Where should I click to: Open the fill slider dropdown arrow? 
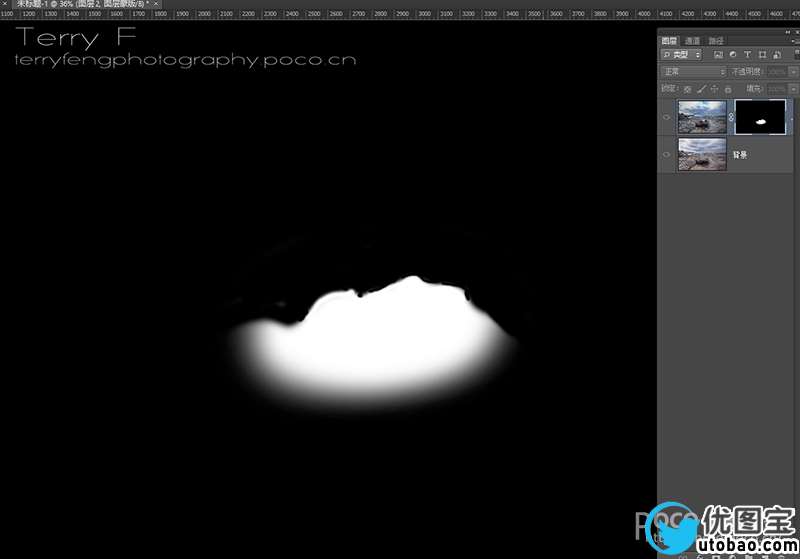793,89
